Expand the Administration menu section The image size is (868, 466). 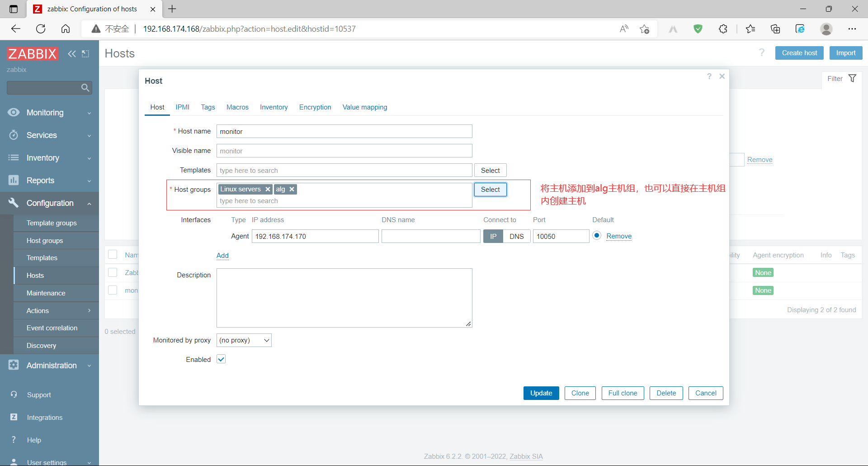90,366
